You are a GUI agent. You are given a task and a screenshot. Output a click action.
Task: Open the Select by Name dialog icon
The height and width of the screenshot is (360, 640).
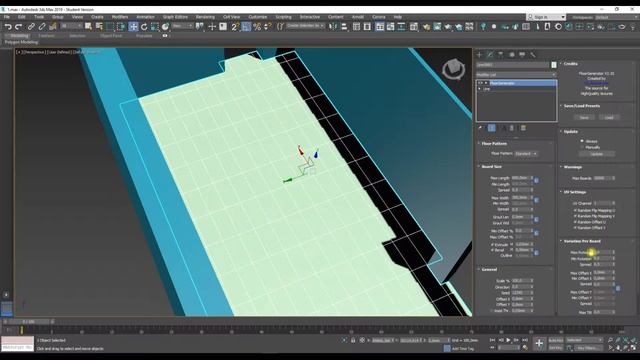pyautogui.click(x=99, y=27)
